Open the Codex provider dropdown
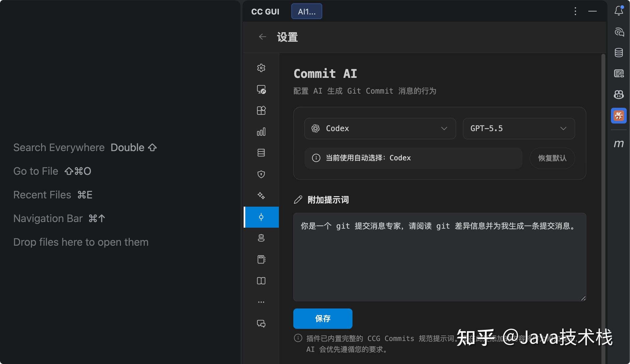630x364 pixels. [x=380, y=128]
